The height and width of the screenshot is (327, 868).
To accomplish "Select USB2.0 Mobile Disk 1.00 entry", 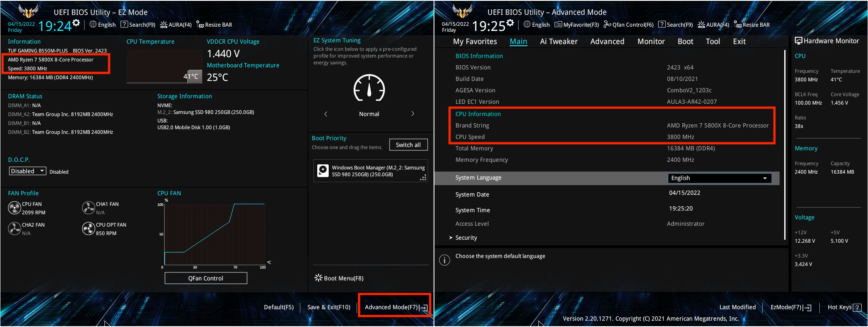I will coord(194,127).
